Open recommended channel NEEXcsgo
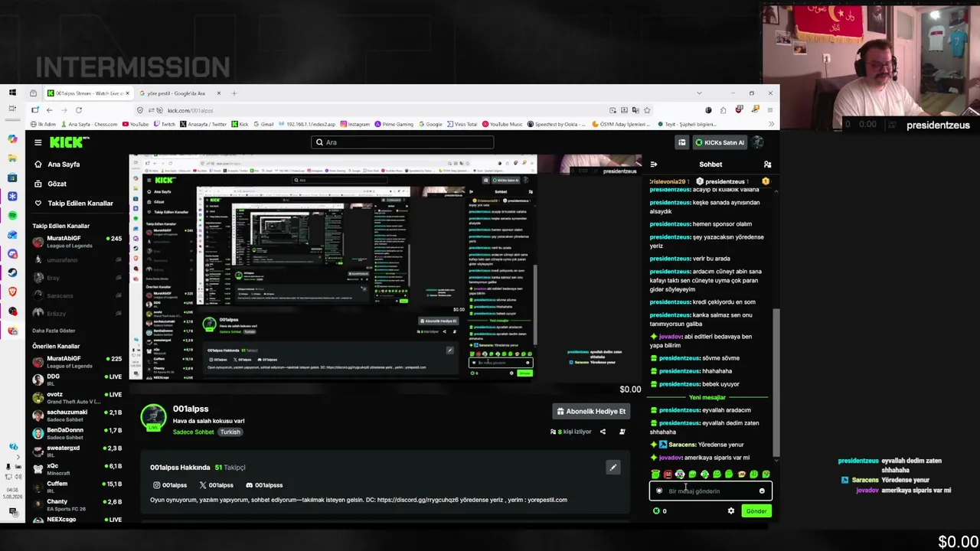This screenshot has width=980, height=551. point(77,520)
